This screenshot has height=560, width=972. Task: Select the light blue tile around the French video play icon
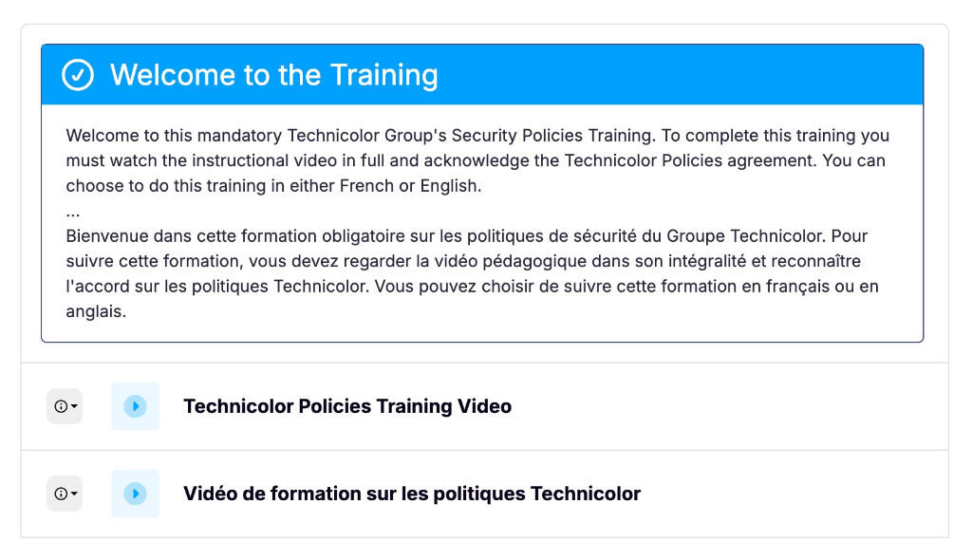135,494
